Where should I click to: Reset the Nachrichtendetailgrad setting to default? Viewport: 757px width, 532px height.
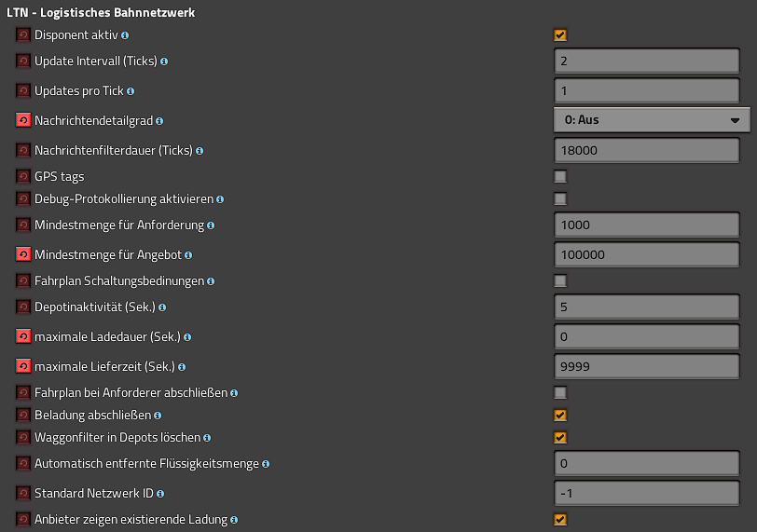[22, 120]
